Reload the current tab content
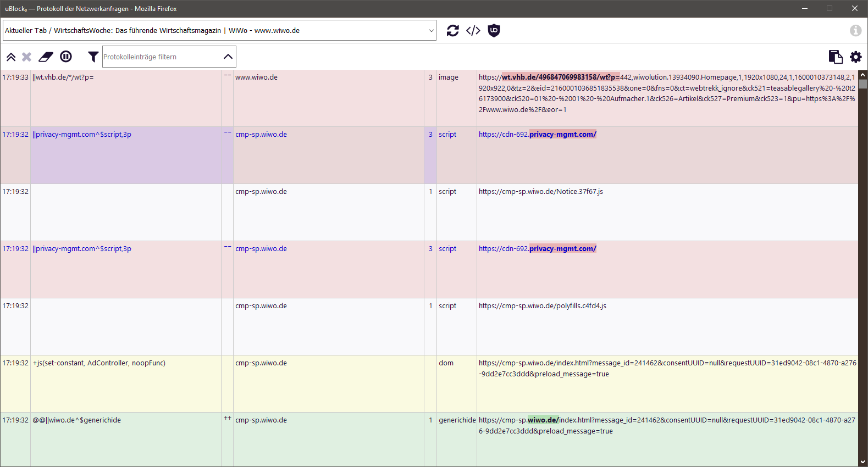 pyautogui.click(x=452, y=31)
